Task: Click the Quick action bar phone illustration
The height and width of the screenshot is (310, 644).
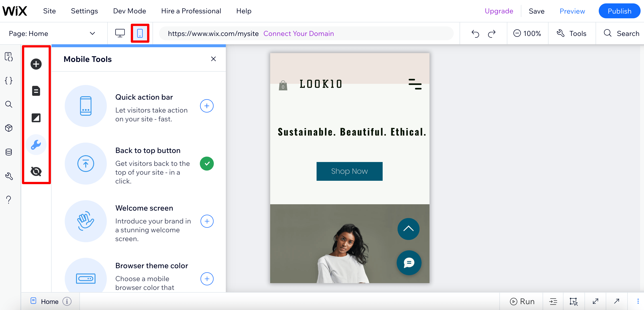Action: coord(86,106)
